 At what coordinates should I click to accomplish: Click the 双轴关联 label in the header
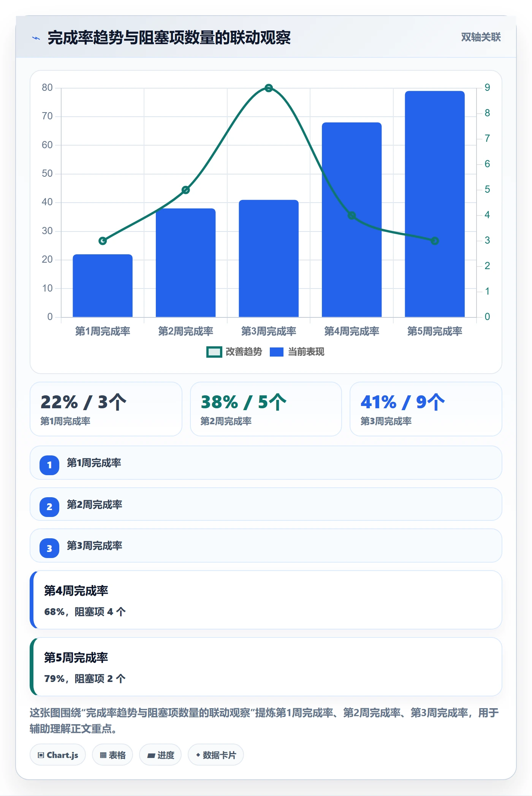(481, 37)
